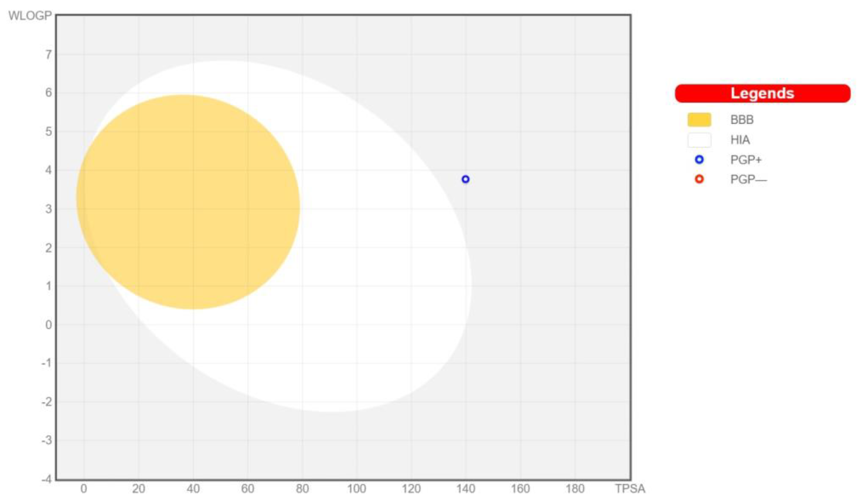Click the PGP+ blue circle legend icon
This screenshot has width=857, height=504.
coord(699,160)
